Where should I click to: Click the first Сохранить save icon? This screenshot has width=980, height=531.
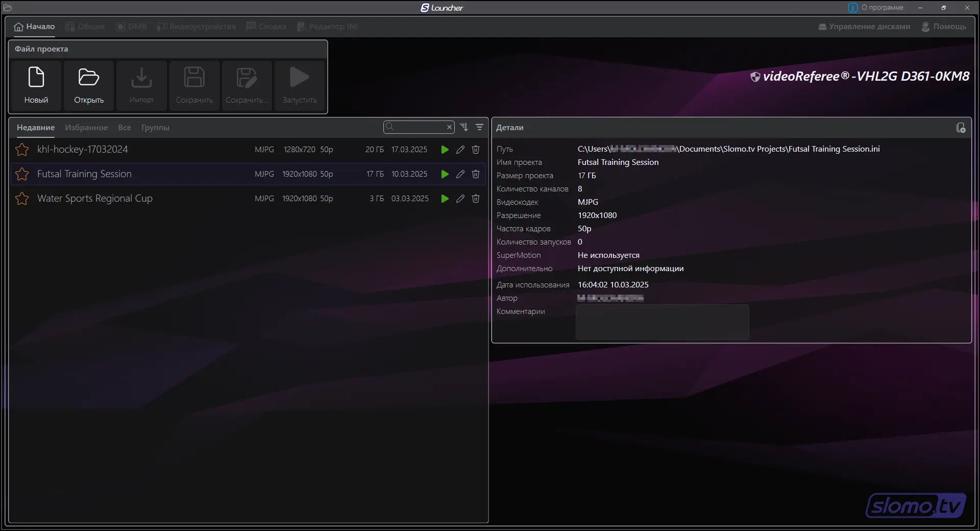pyautogui.click(x=194, y=85)
